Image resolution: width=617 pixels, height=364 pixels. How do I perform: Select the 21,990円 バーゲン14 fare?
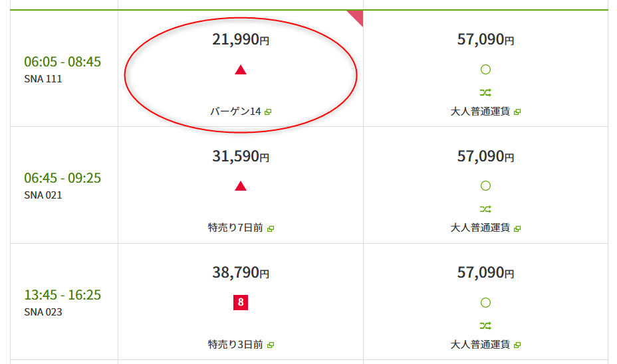(x=241, y=68)
